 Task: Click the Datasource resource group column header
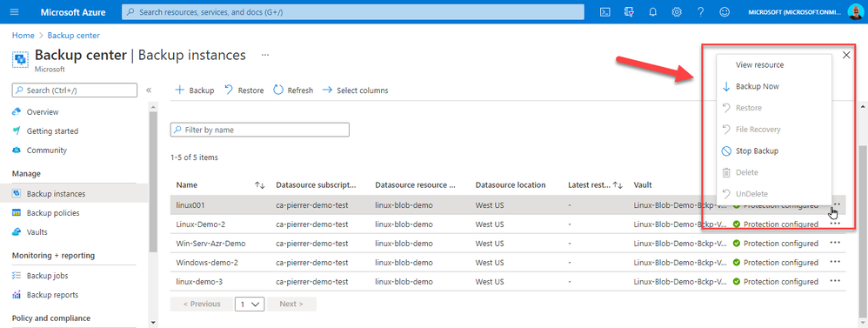415,185
